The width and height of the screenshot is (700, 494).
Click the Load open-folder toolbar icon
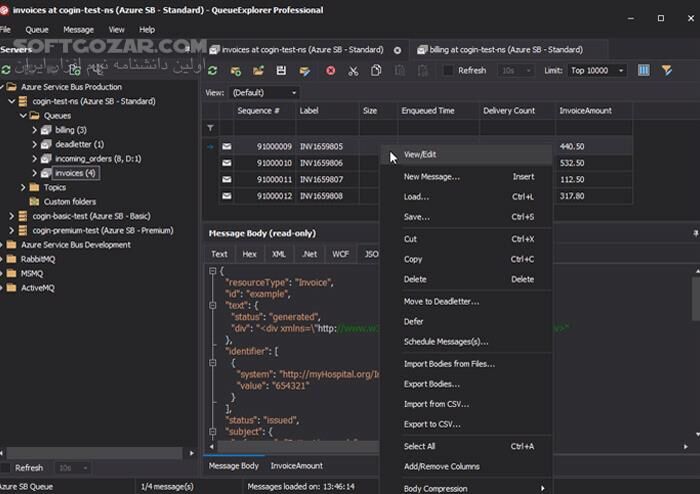pyautogui.click(x=259, y=71)
